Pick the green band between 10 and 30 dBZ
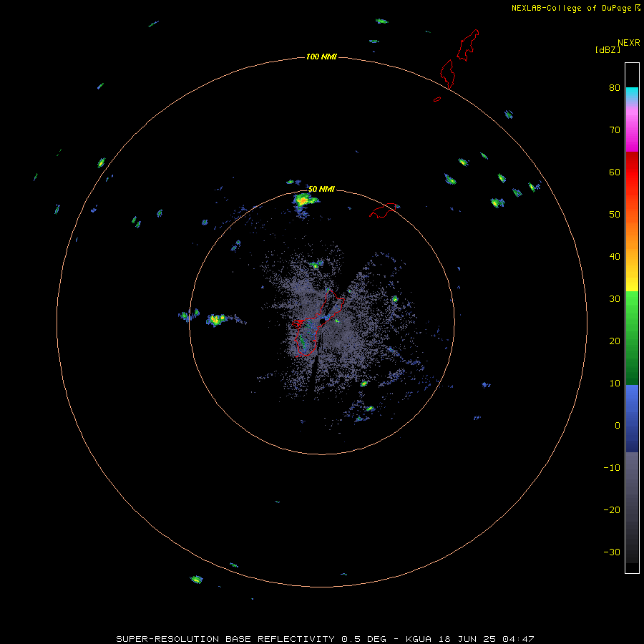Image resolution: width=644 pixels, height=644 pixels. click(x=632, y=338)
